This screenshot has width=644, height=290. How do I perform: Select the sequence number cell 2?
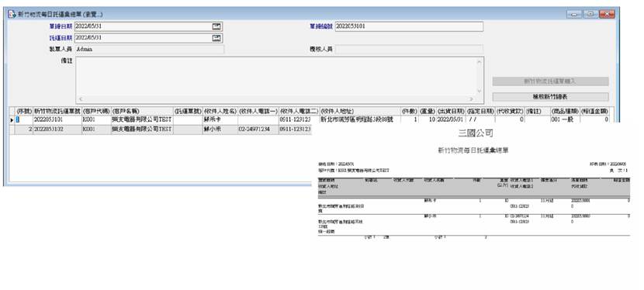(x=24, y=129)
